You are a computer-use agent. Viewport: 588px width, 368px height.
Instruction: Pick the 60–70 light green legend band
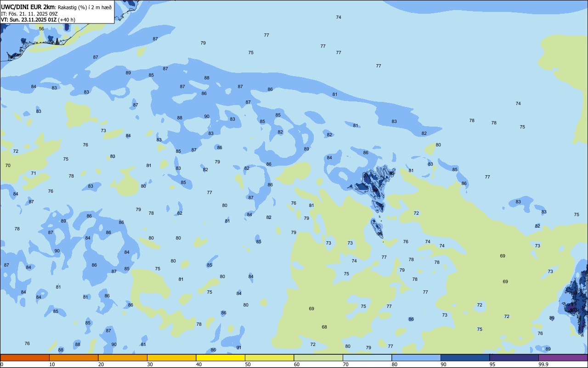coord(318,357)
